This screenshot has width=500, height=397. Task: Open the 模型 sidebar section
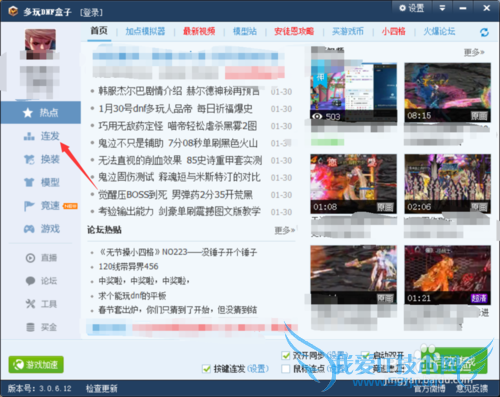tap(41, 182)
